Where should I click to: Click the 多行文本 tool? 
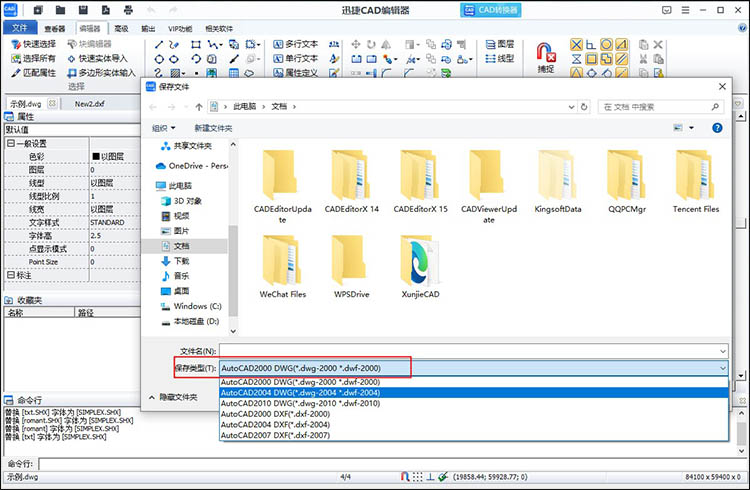click(296, 44)
